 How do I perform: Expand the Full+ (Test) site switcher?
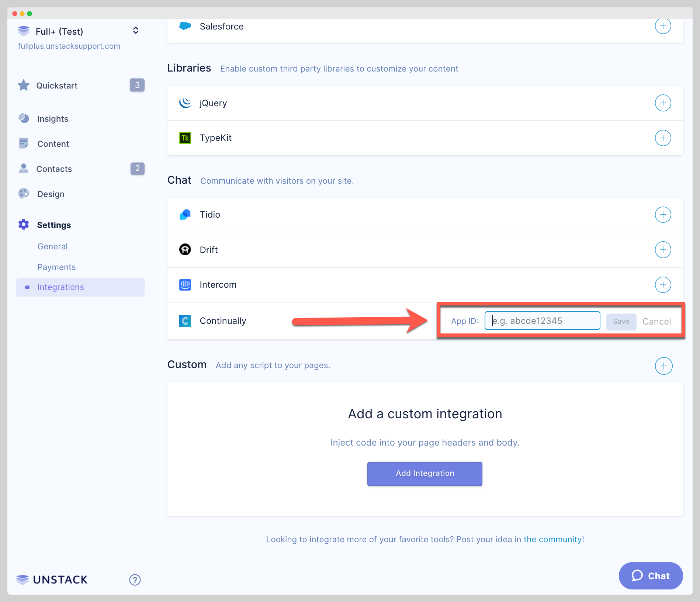(135, 31)
